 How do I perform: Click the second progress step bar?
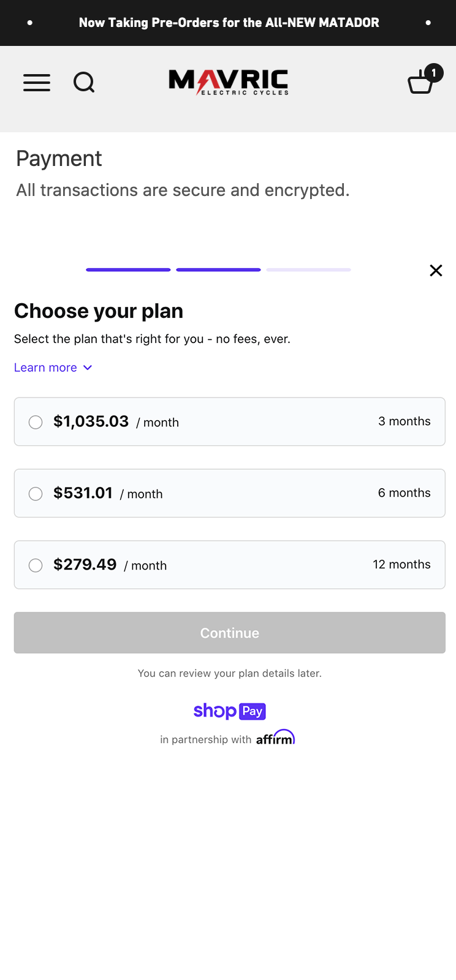click(218, 269)
